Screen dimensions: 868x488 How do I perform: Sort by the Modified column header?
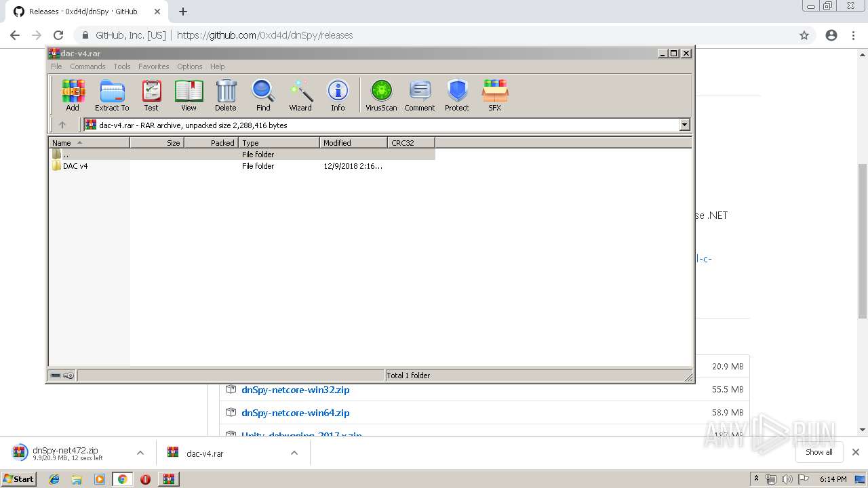pos(353,142)
